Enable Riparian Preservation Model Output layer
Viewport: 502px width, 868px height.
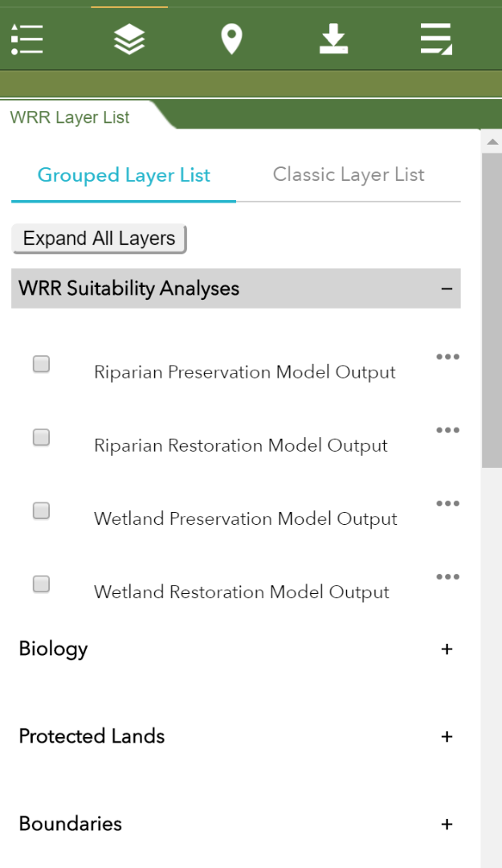click(41, 364)
